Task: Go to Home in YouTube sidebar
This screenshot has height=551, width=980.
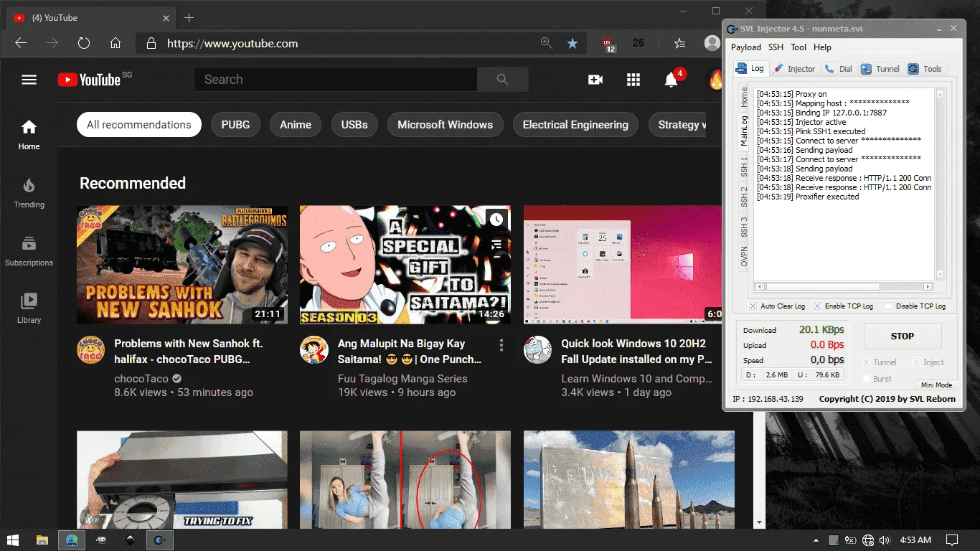Action: [29, 135]
